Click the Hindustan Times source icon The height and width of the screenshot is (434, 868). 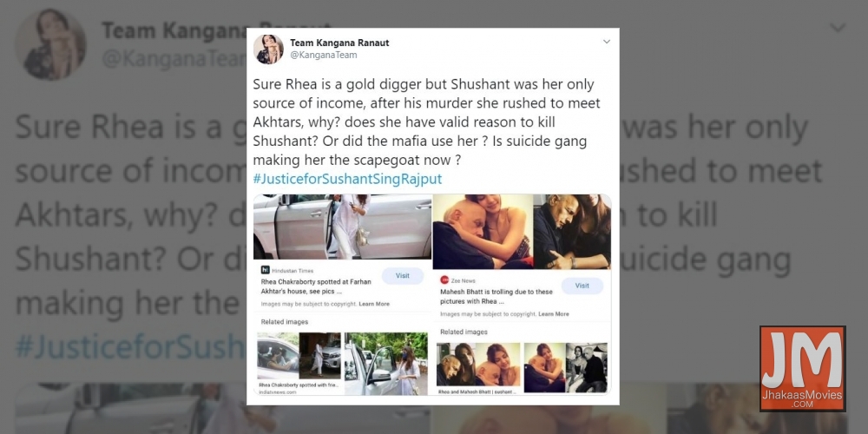click(265, 270)
